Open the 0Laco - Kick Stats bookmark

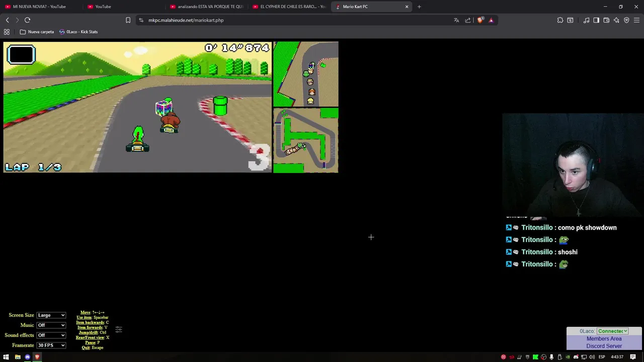tap(78, 32)
